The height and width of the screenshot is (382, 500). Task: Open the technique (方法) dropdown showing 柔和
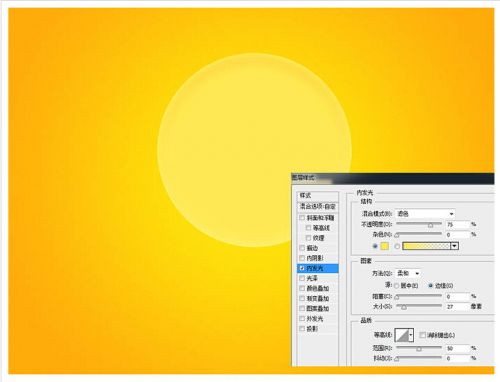[x=408, y=273]
